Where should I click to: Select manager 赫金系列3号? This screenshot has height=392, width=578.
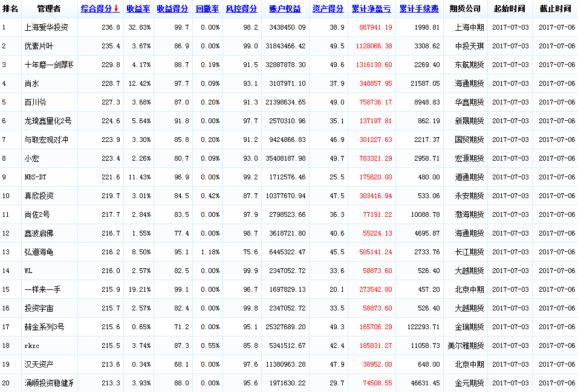[x=44, y=327]
